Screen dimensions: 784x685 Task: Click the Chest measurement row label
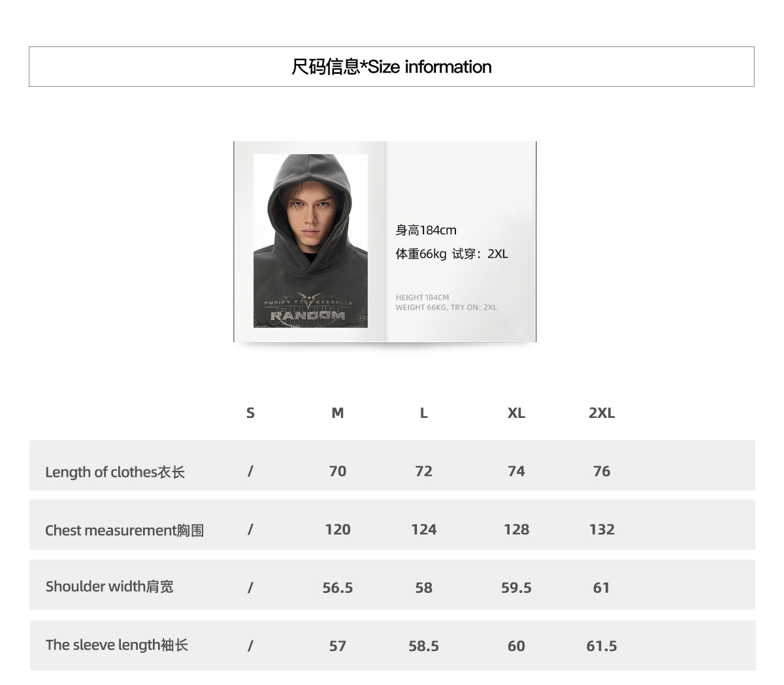[124, 530]
